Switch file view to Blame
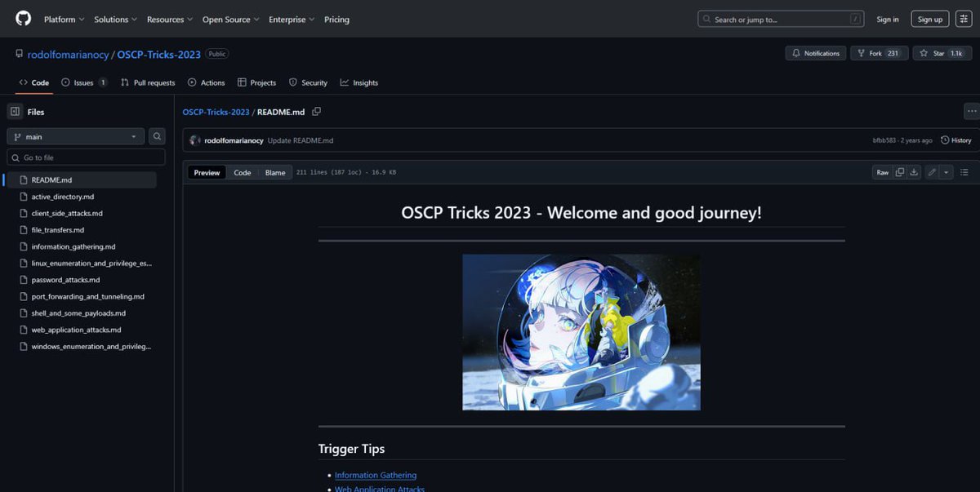This screenshot has width=980, height=492. [275, 172]
